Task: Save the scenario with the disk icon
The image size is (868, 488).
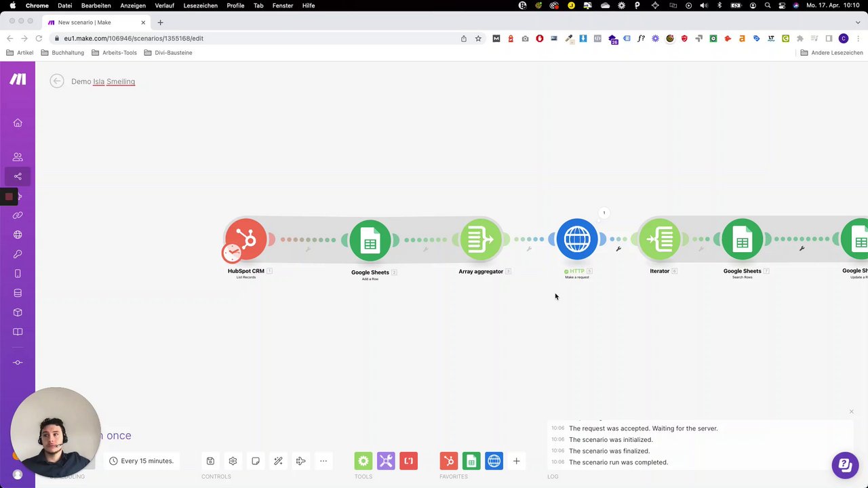Action: 210,461
